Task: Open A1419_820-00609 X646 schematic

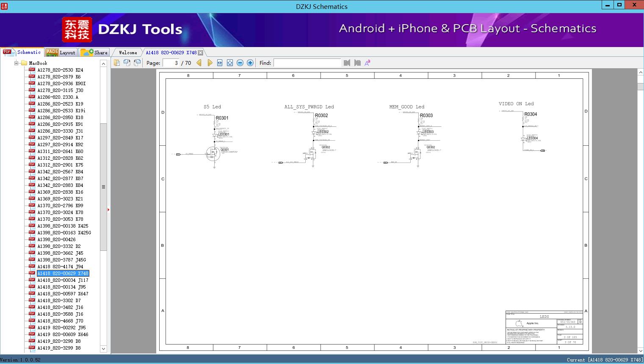Action: pos(63,334)
